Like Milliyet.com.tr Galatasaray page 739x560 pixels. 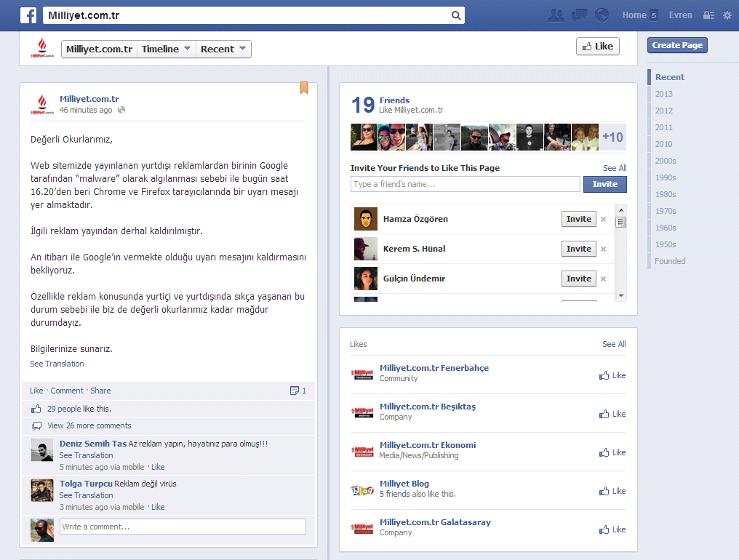pos(612,530)
